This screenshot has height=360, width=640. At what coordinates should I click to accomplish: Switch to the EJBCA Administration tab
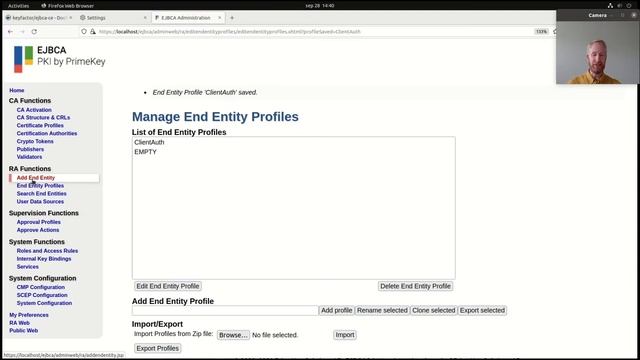click(x=188, y=18)
